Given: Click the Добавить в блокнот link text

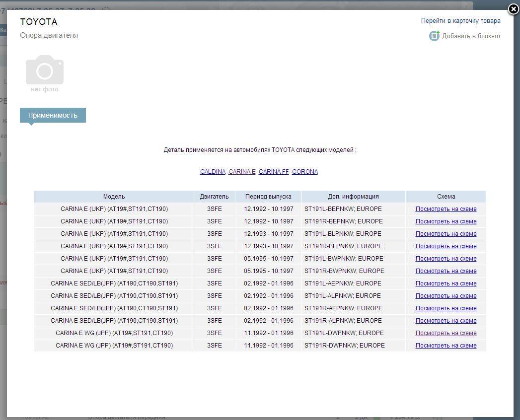Looking at the screenshot, I should (x=471, y=36).
